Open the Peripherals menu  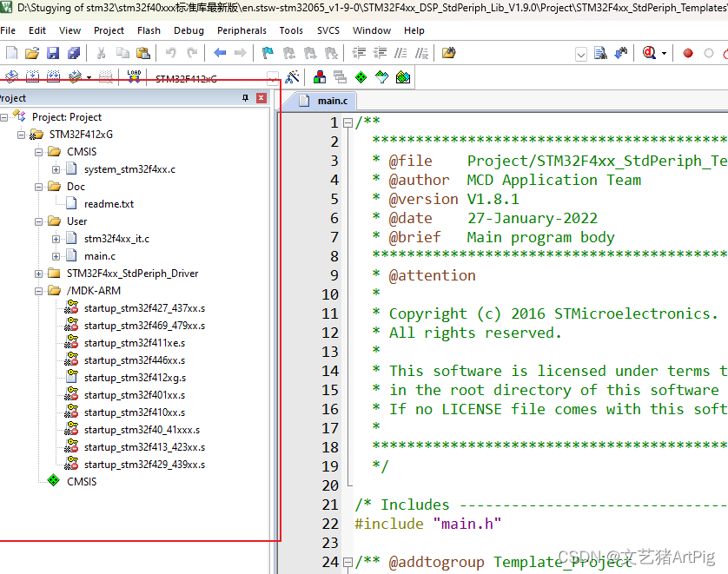point(242,30)
